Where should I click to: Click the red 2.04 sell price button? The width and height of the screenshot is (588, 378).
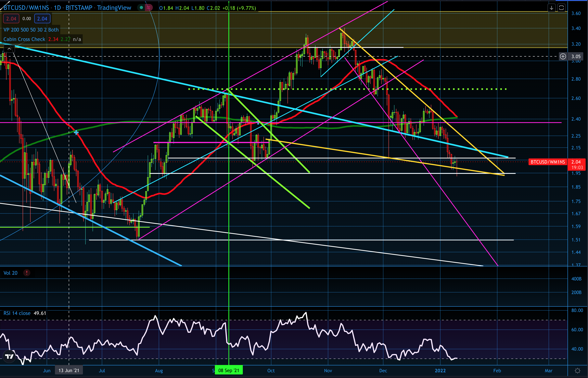point(11,19)
